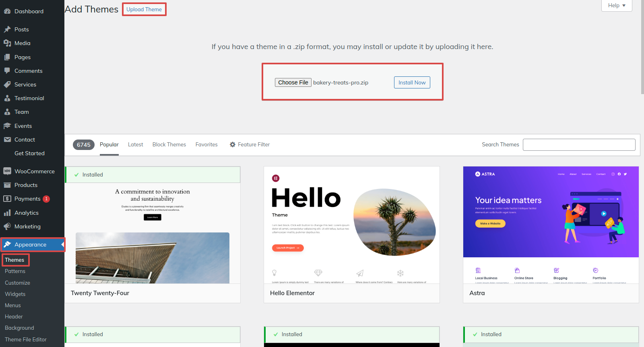Click the WooCommerce logo icon
Screen dimensions: 644x347
tap(7, 171)
